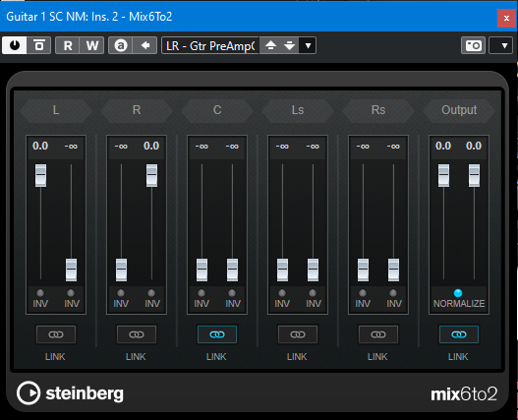
Task: Load next preset with down arrow
Action: [x=289, y=45]
